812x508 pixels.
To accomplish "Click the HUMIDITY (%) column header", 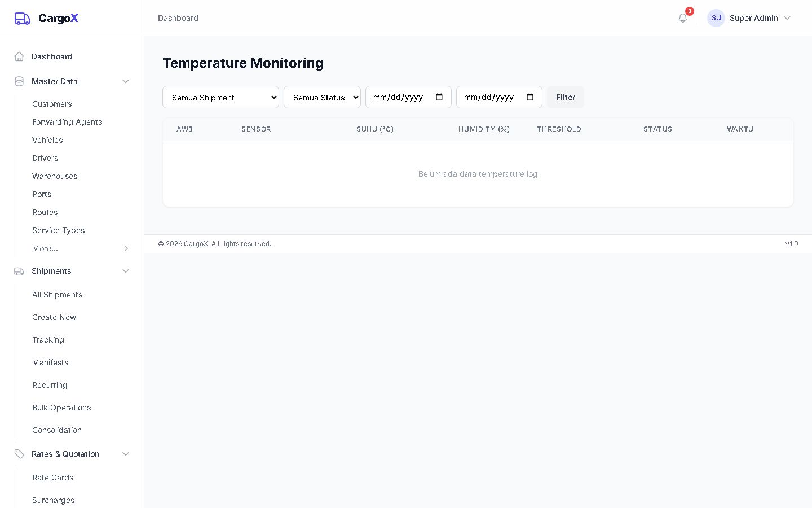I will (x=484, y=129).
